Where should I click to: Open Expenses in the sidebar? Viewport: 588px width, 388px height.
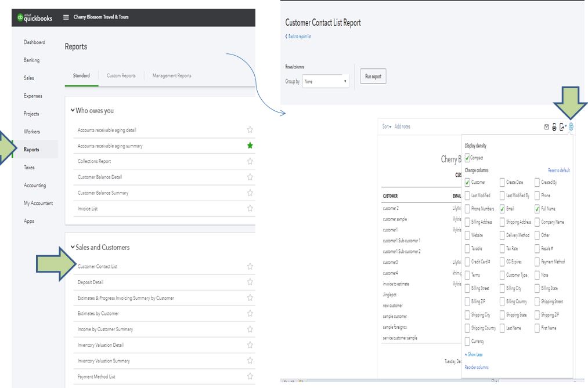click(33, 96)
